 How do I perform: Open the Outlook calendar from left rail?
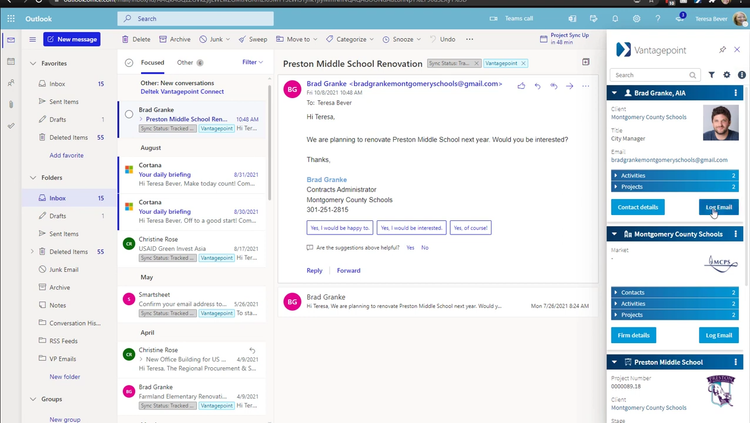(x=11, y=62)
